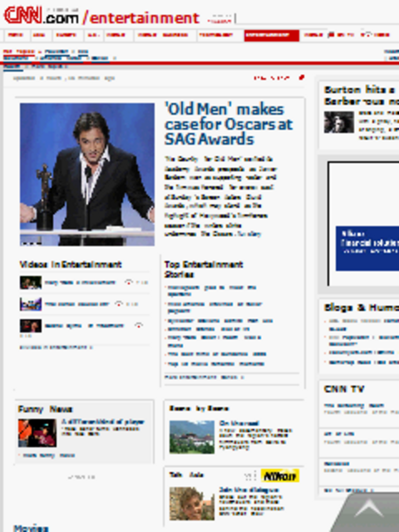Click the red video icon beside the third video title
Screen dimensions: 399x532
[x=138, y=325]
